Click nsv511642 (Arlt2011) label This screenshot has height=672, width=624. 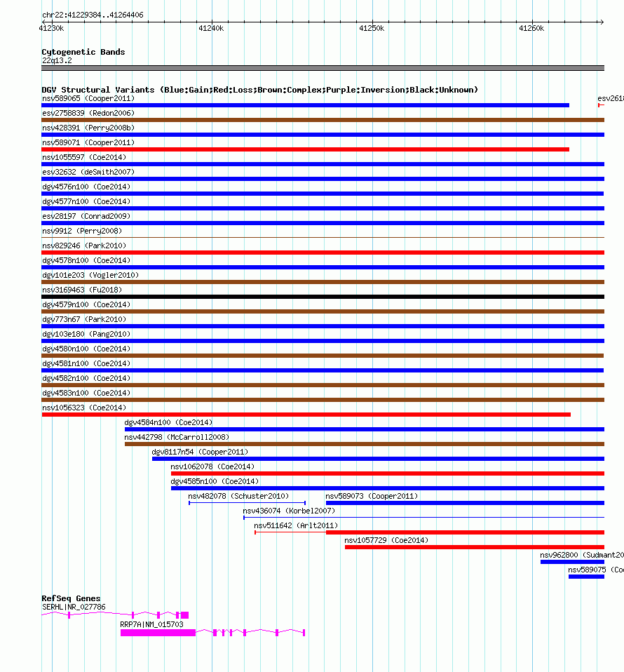click(x=296, y=525)
